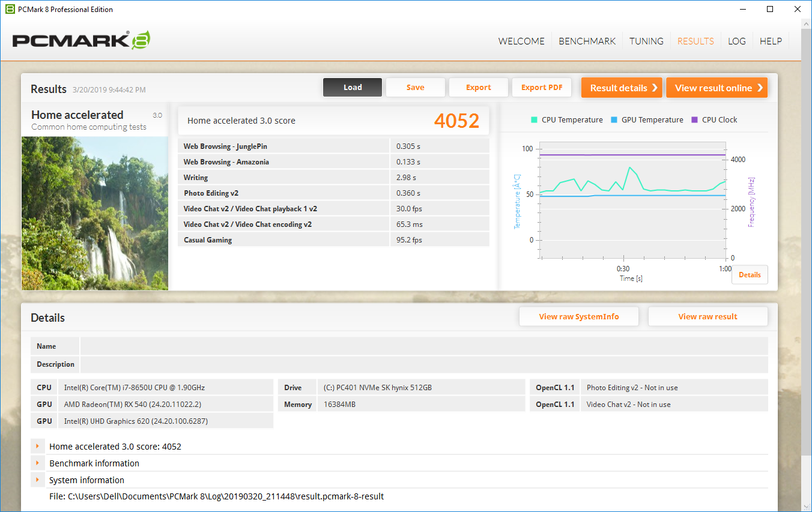Expand Home accelerated 3.0 score section

(x=37, y=447)
